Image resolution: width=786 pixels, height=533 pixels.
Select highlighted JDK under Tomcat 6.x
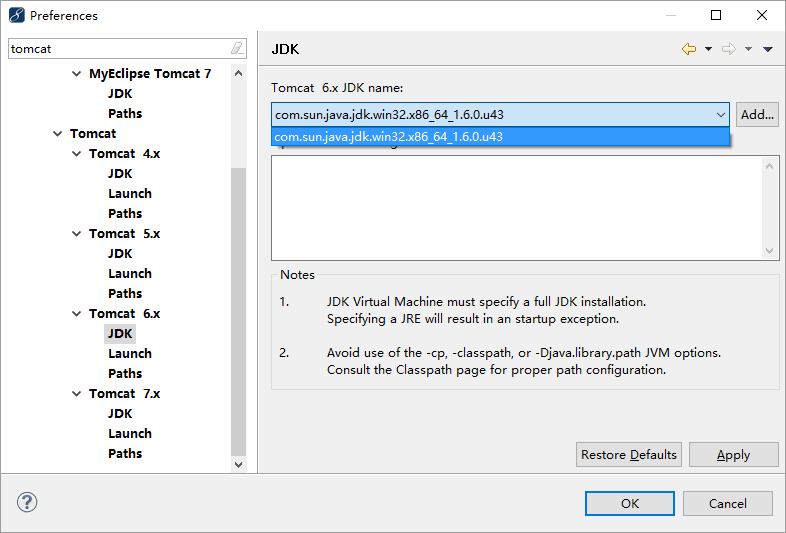[x=120, y=334]
